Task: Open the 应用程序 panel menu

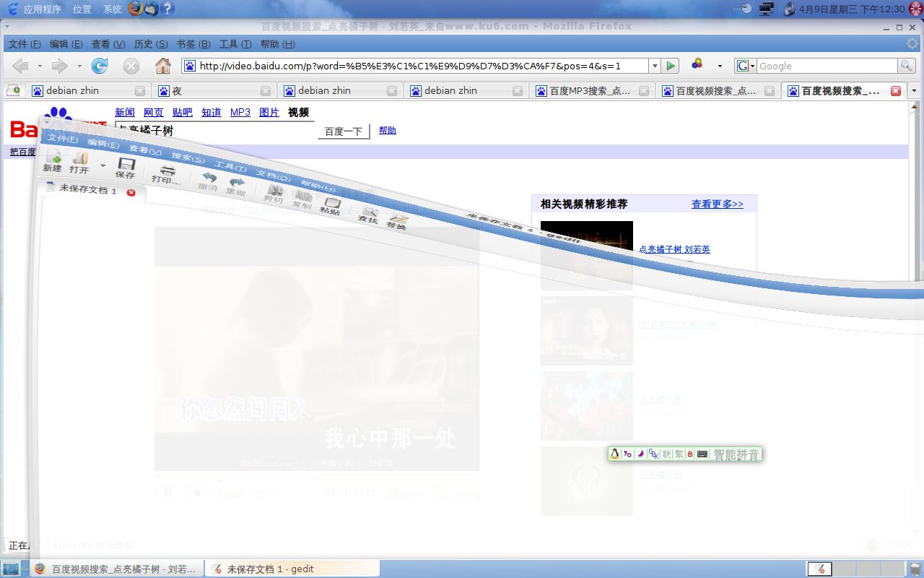Action: pyautogui.click(x=42, y=9)
